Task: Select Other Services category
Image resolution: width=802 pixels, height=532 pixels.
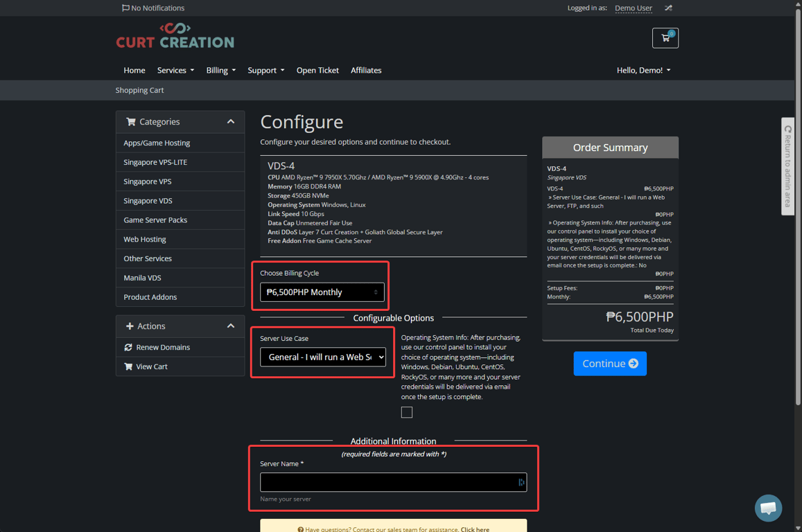Action: click(180, 258)
